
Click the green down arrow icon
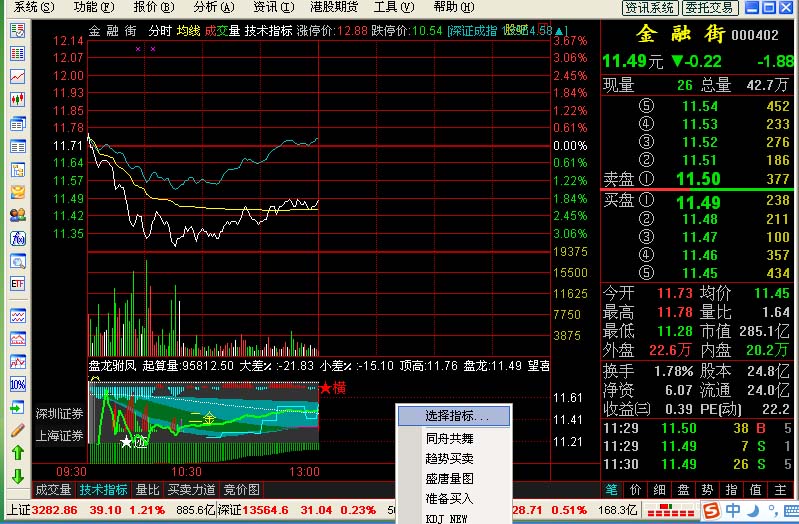pos(18,476)
